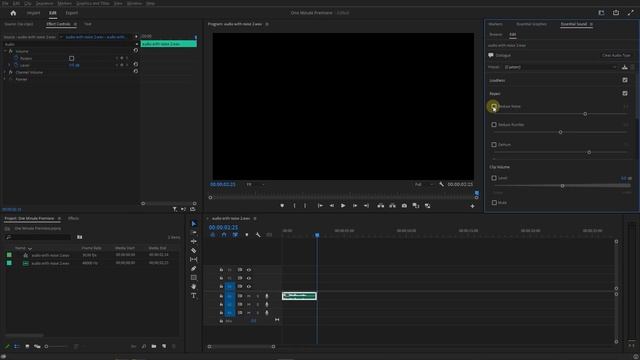The width and height of the screenshot is (640, 360).
Task: Open the Source panel tab
Action: pos(19,24)
